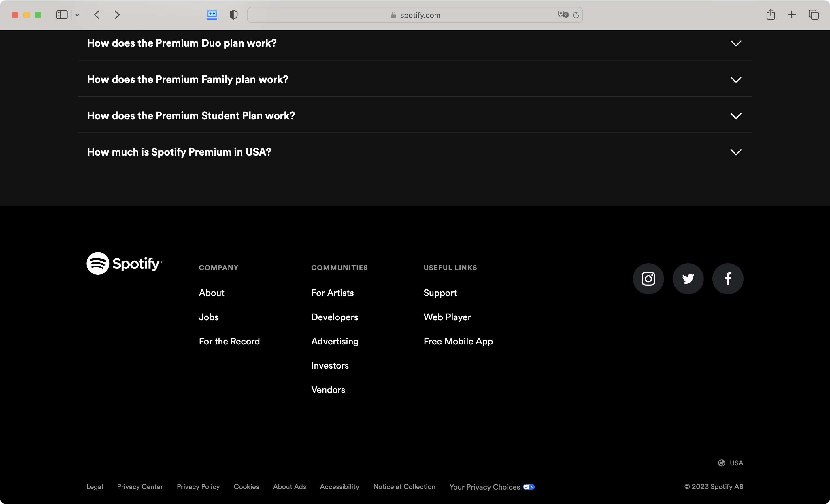Go back to previous page
830x504 pixels.
[97, 15]
